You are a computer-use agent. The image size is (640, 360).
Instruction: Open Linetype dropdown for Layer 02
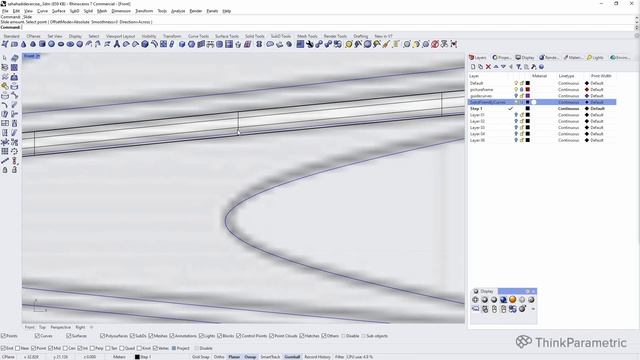tap(569, 121)
